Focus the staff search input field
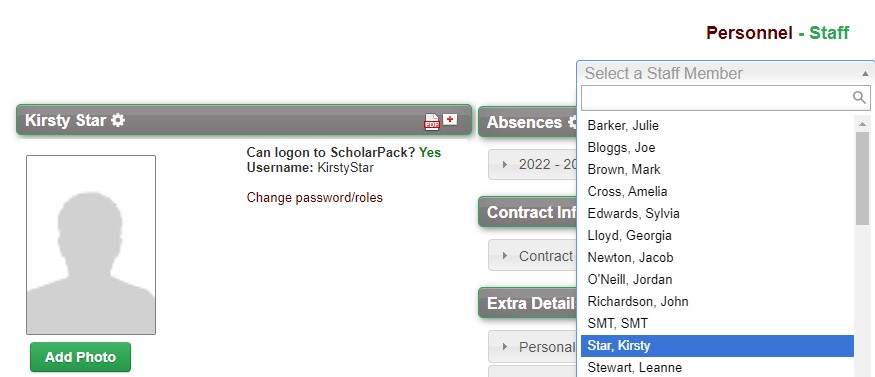 717,98
